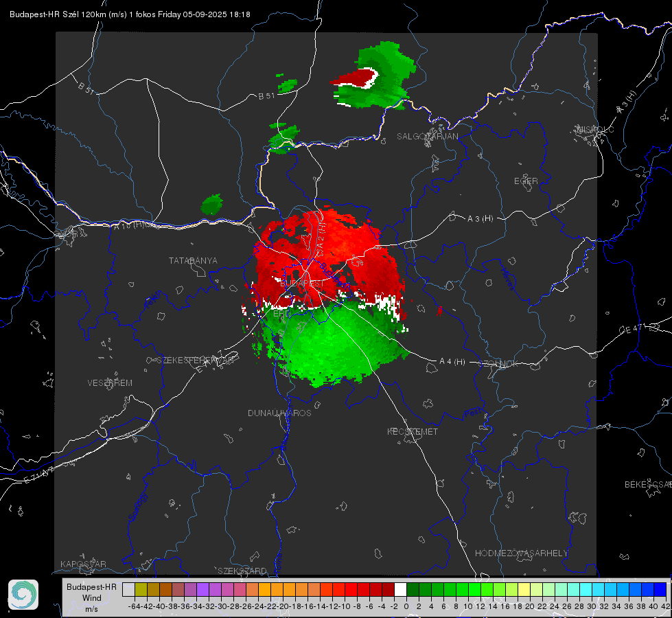Viewport: 672px width, 618px height.
Task: Click the HODMEZOVASARHELY city label
Action: [x=521, y=553]
